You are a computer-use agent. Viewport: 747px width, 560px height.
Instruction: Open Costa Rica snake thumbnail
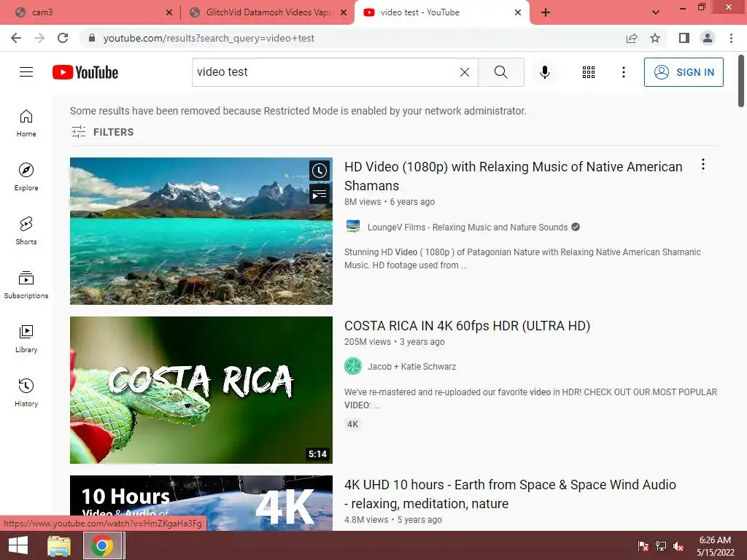(x=201, y=390)
